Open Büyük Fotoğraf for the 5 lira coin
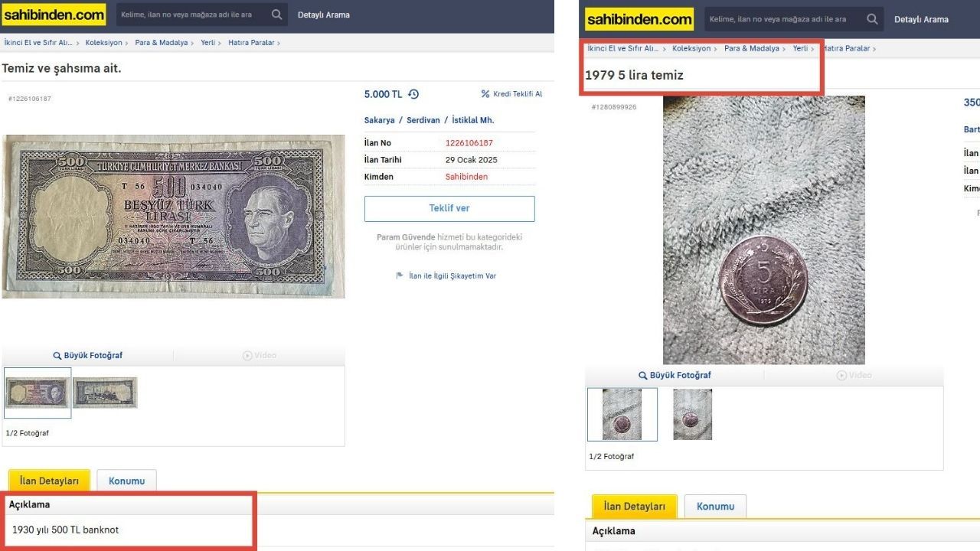The image size is (980, 551). [x=675, y=375]
